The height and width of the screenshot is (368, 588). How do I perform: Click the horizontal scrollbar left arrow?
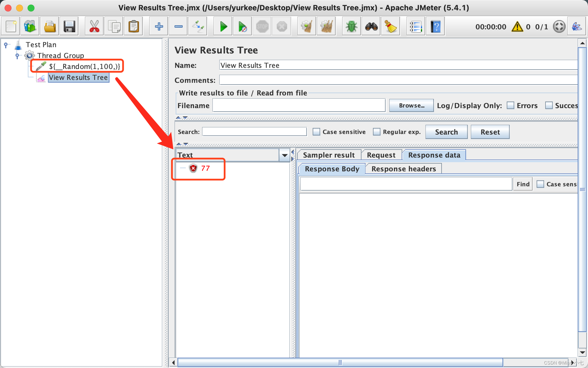(x=173, y=363)
